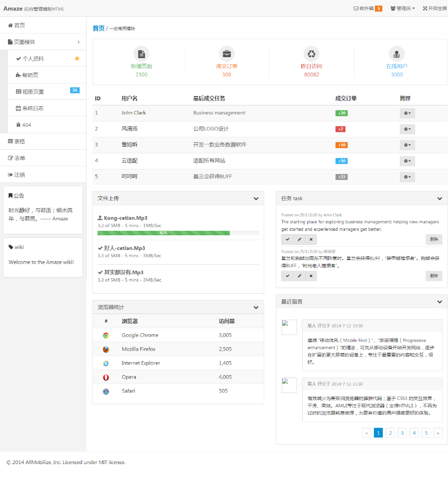This screenshot has width=448, height=480.
Task: Click the Internet Explorer browser icon
Action: tap(106, 364)
